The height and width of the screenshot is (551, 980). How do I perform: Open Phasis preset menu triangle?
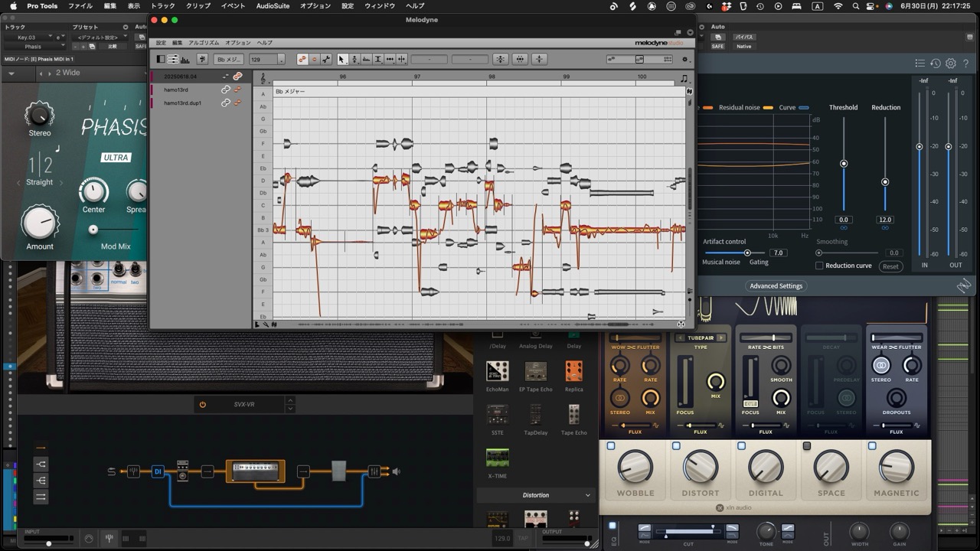pos(11,73)
